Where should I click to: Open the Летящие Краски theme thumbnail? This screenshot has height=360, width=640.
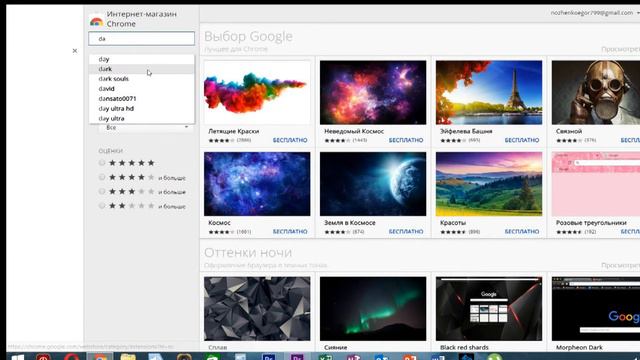(x=257, y=92)
